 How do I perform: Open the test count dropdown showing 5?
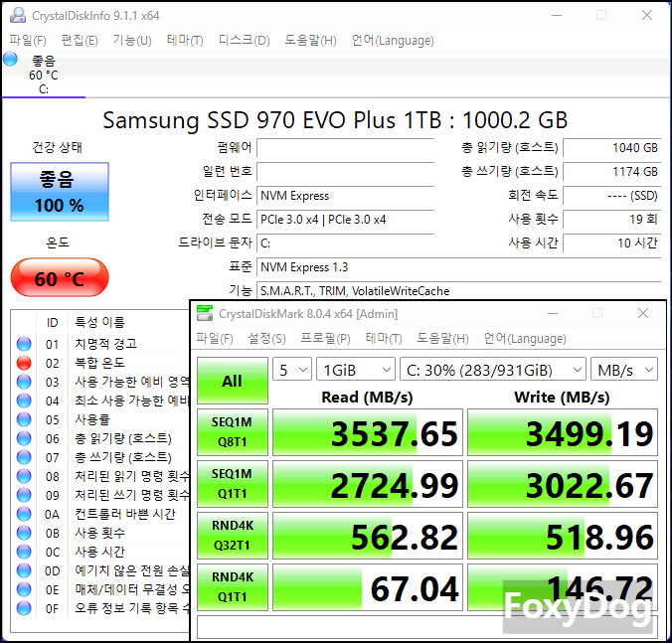[x=292, y=370]
